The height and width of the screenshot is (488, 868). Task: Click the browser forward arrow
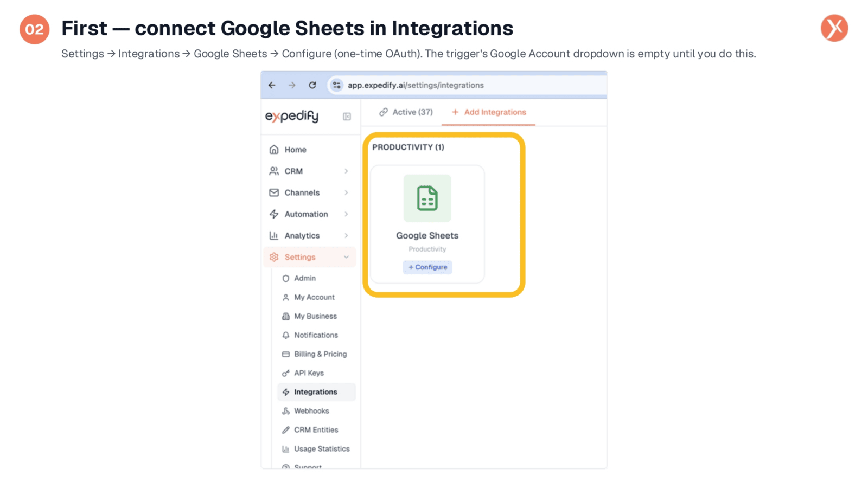292,85
